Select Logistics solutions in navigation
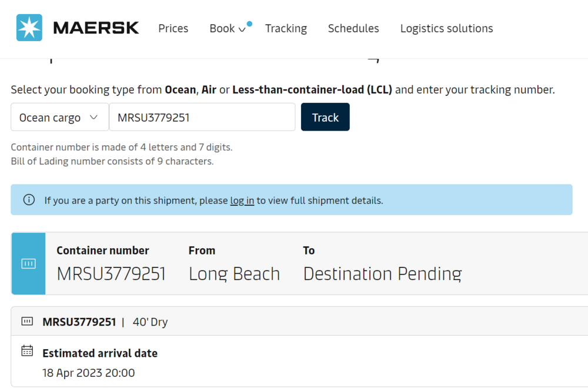The width and height of the screenshot is (588, 388). coord(446,28)
